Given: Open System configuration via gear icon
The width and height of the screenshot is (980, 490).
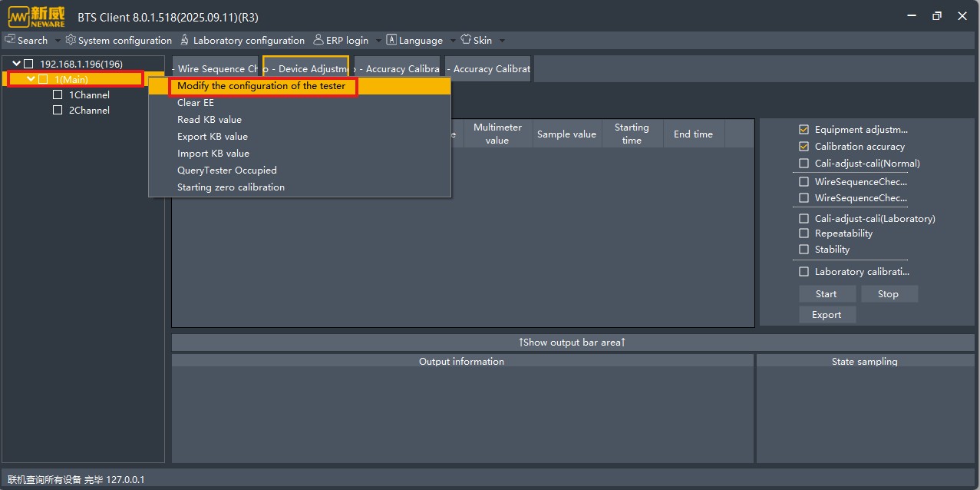Looking at the screenshot, I should [x=71, y=40].
